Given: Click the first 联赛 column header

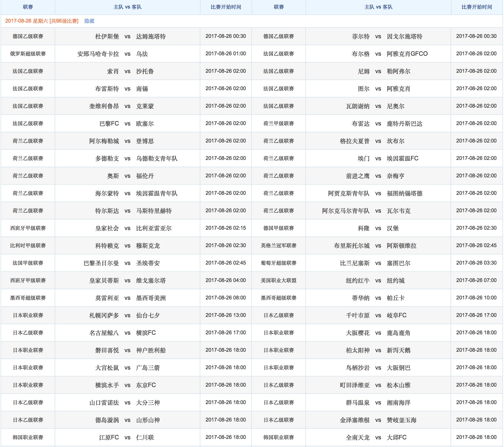Looking at the screenshot, I should click(x=28, y=7).
